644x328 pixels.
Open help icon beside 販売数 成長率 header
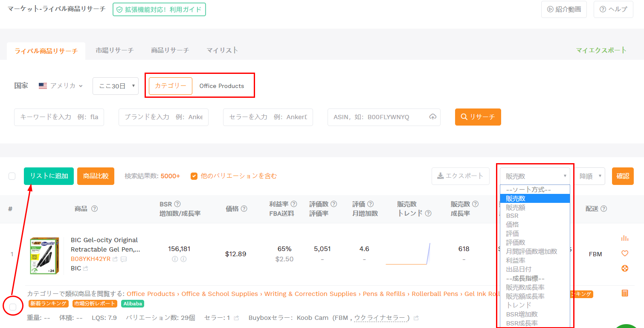[x=476, y=204]
